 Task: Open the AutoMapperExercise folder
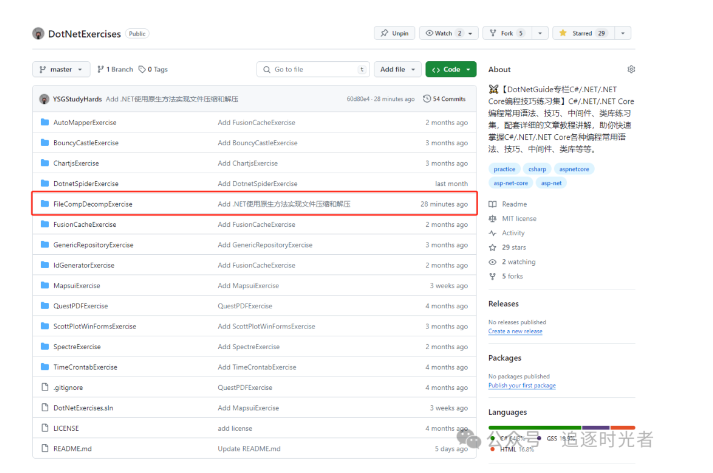(85, 123)
